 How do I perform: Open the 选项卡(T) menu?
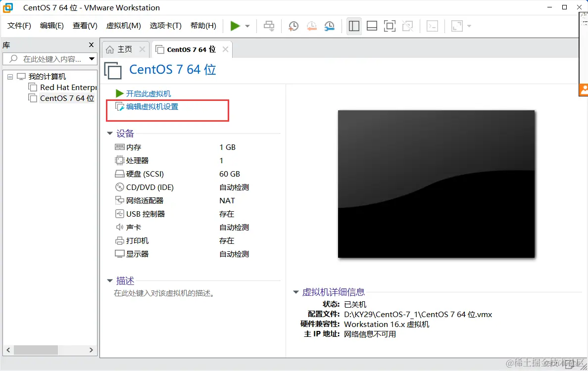tap(165, 26)
